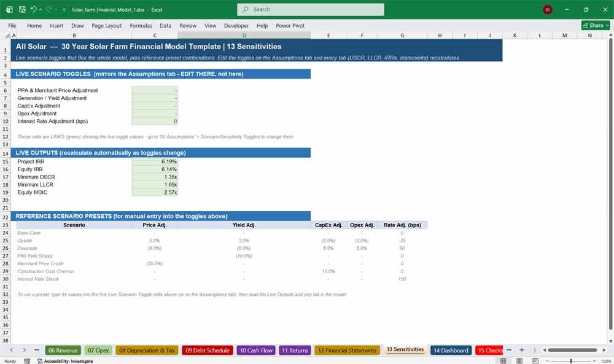Screen dimensions: 614x364
Task: Open the 12 Financial Statements sheet tab
Action: [347, 350]
